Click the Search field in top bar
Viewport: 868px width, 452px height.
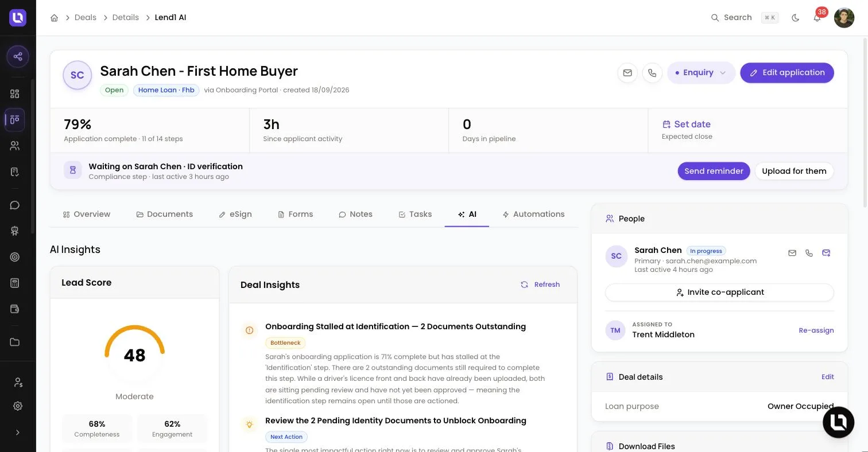click(x=743, y=18)
